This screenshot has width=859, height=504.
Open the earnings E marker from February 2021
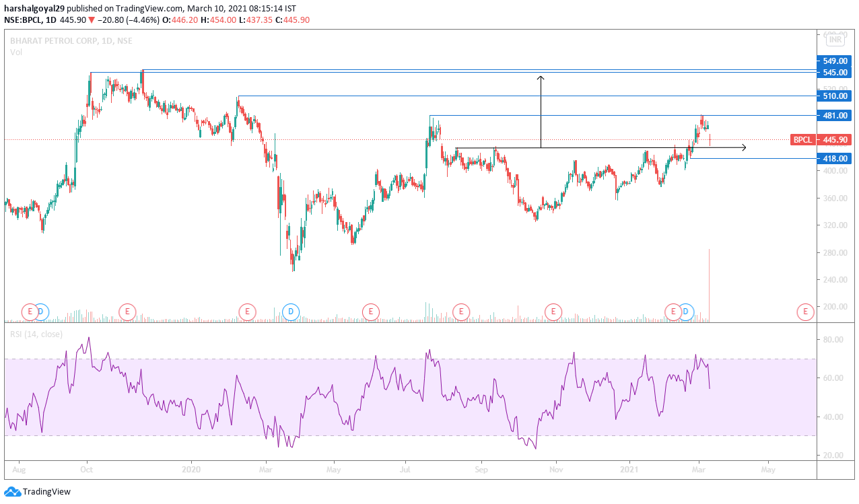click(673, 312)
